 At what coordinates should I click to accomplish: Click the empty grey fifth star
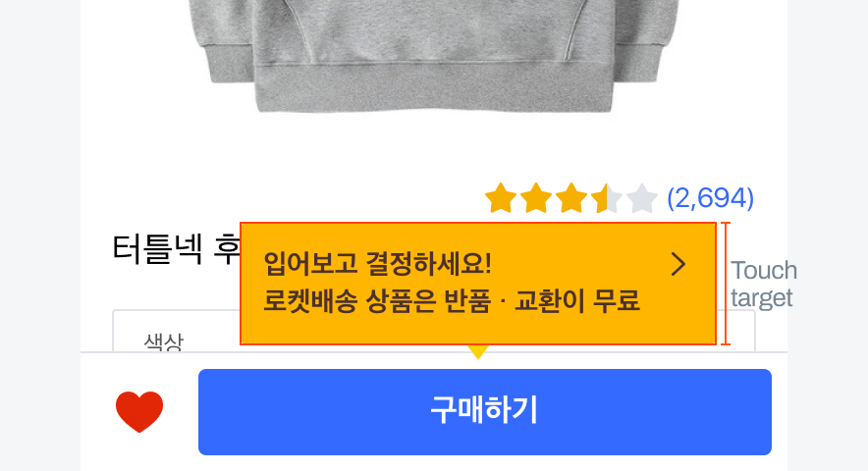pyautogui.click(x=642, y=198)
